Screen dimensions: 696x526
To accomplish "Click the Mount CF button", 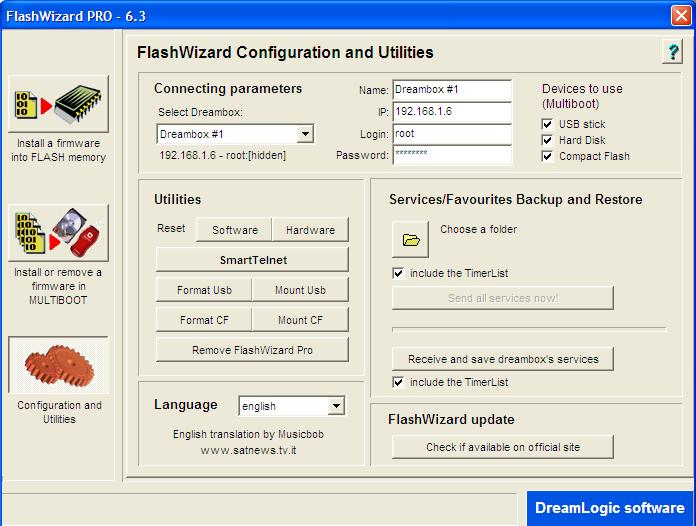I will tap(301, 320).
